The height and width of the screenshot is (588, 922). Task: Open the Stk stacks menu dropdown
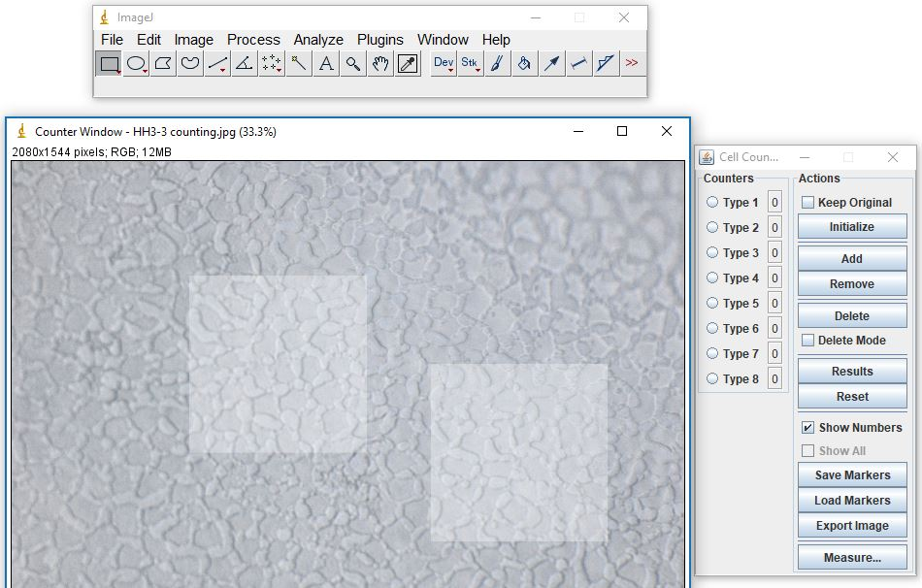point(470,64)
